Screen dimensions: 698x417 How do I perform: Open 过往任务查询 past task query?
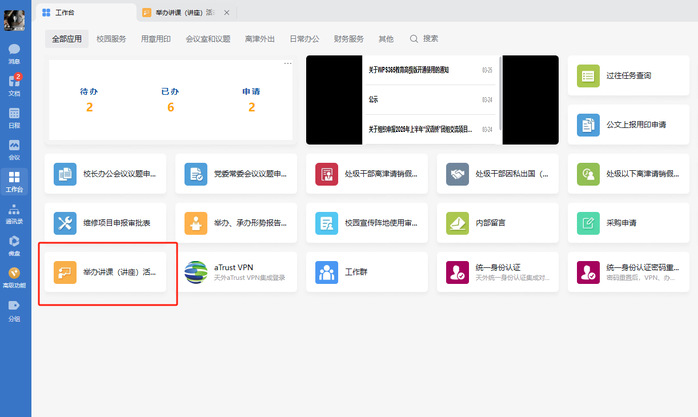pos(629,76)
